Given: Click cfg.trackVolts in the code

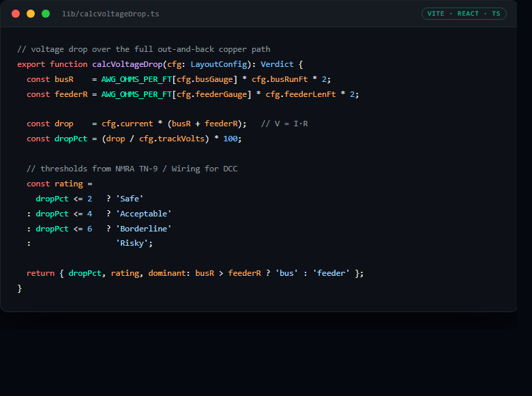Looking at the screenshot, I should 172,139.
